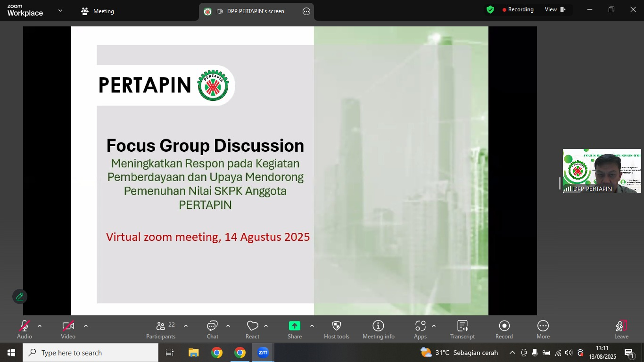Toggle recording with the Record button
Screen dimensions: 644x362
click(x=504, y=329)
